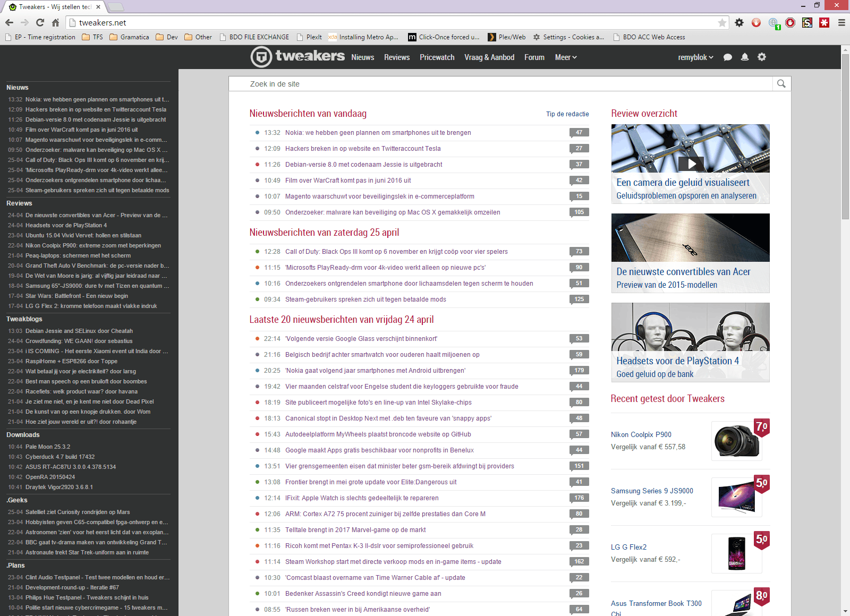Screen dimensions: 850x616
Task: Open the BDO FILE EXCHANGE bookmark
Action: 254,37
